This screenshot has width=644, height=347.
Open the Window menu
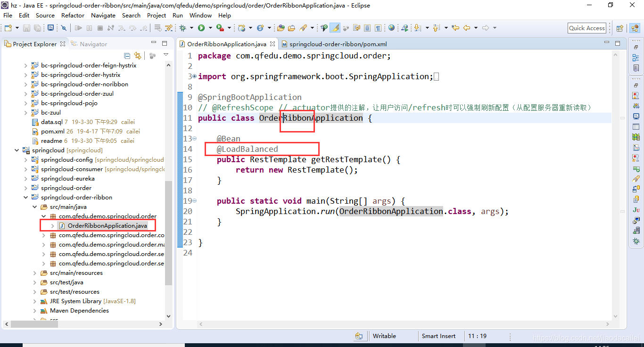coord(201,15)
